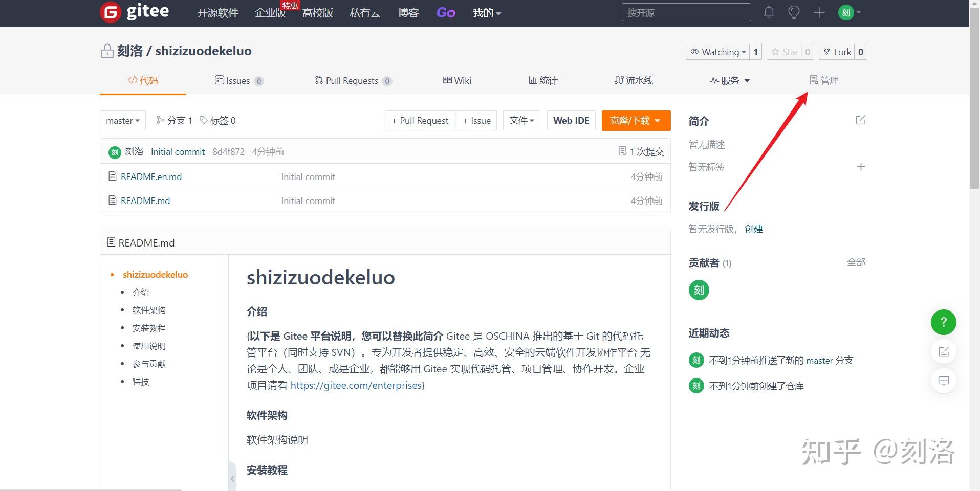Open the master branch dropdown
The height and width of the screenshot is (491, 980).
click(123, 121)
